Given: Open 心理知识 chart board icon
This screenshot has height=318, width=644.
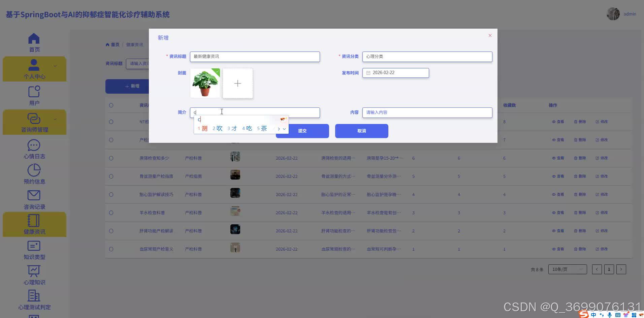Looking at the screenshot, I should click(x=34, y=271).
